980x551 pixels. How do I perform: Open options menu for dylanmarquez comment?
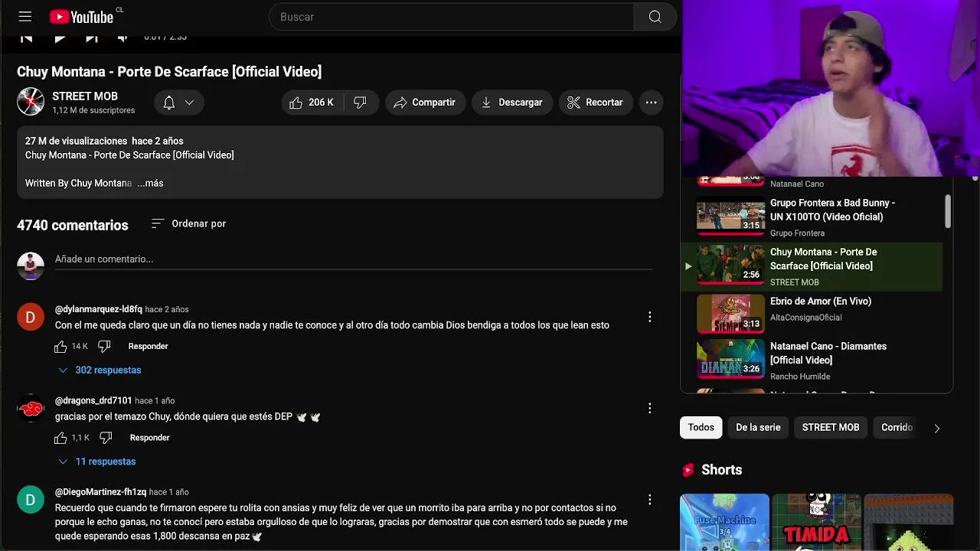(x=650, y=317)
